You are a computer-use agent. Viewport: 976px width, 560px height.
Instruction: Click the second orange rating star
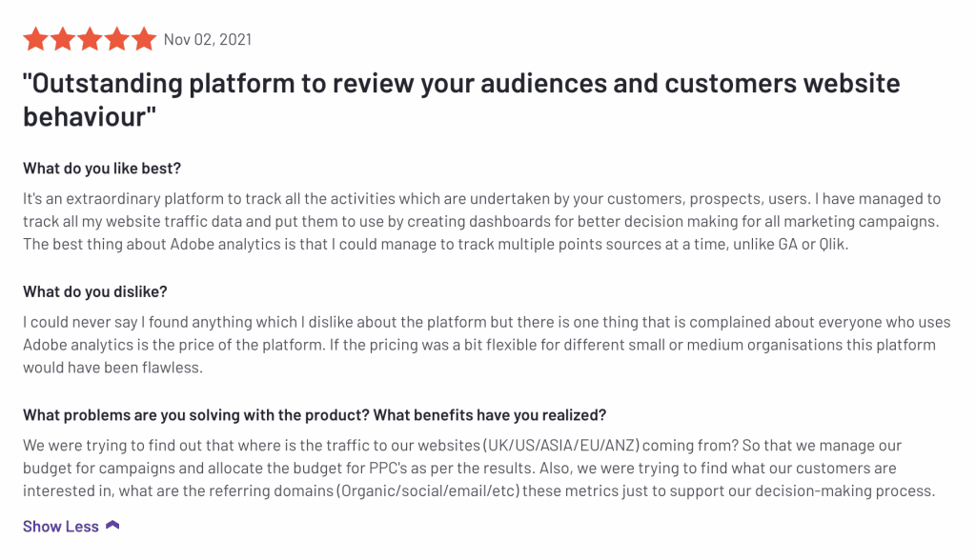pyautogui.click(x=62, y=39)
